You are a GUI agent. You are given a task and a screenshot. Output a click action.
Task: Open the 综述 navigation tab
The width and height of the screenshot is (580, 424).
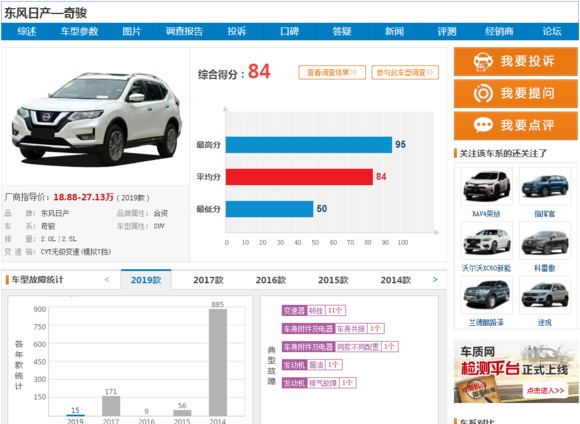point(27,31)
